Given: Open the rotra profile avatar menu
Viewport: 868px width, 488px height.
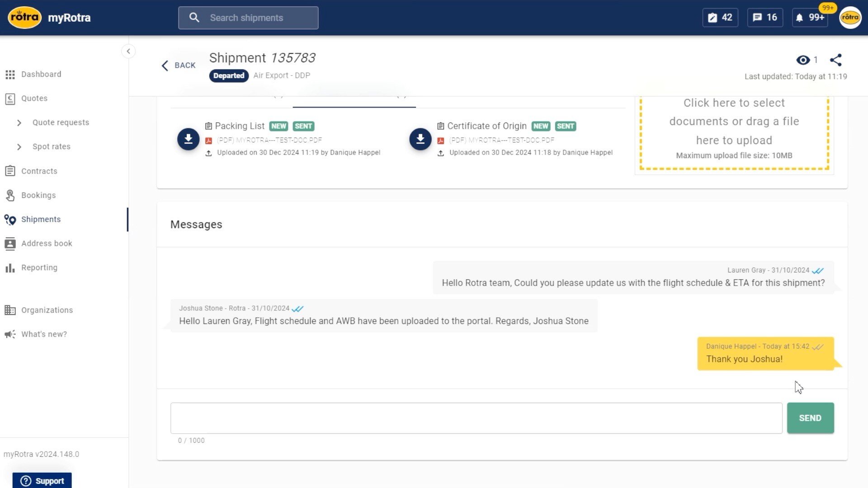Looking at the screenshot, I should [x=850, y=18].
